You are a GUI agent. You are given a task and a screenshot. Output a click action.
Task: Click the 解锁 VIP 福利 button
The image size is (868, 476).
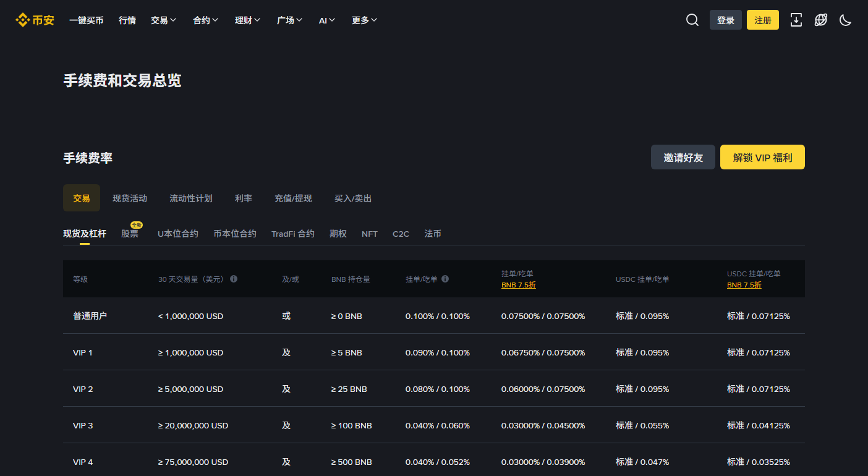(762, 158)
